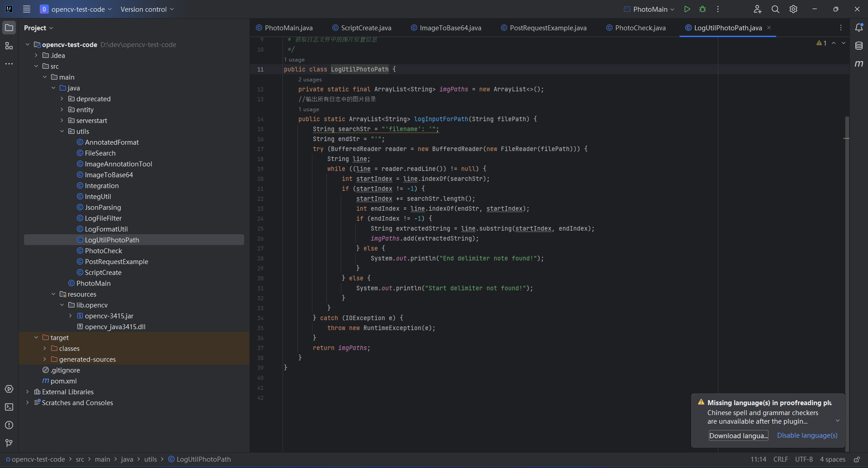Click UTF-8 encoding in status bar
Viewport: 868px width, 468px height.
(804, 459)
